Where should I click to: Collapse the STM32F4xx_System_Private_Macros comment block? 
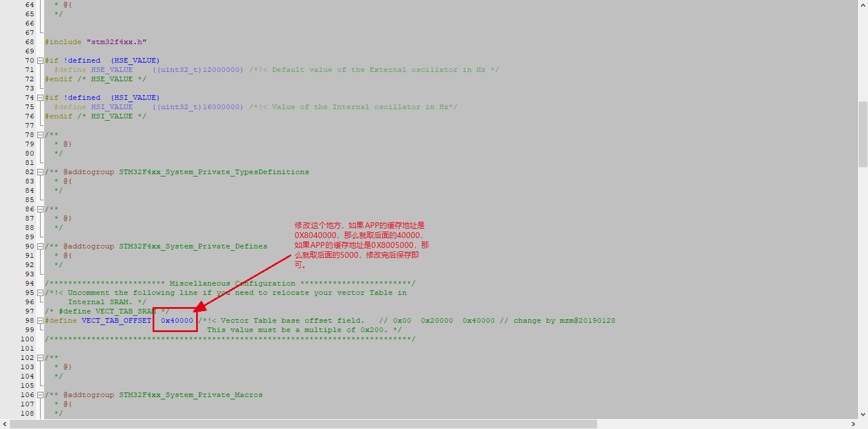[39, 394]
